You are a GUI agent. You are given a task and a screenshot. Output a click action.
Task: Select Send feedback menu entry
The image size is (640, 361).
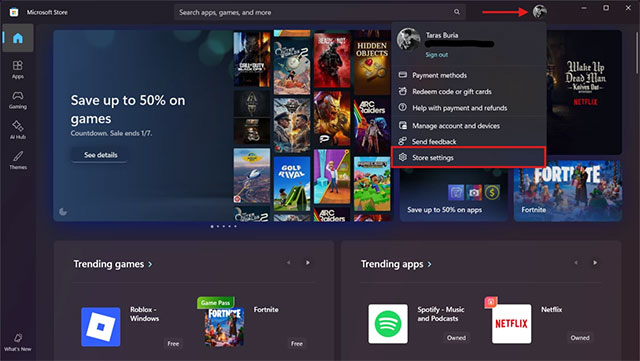tap(469, 141)
